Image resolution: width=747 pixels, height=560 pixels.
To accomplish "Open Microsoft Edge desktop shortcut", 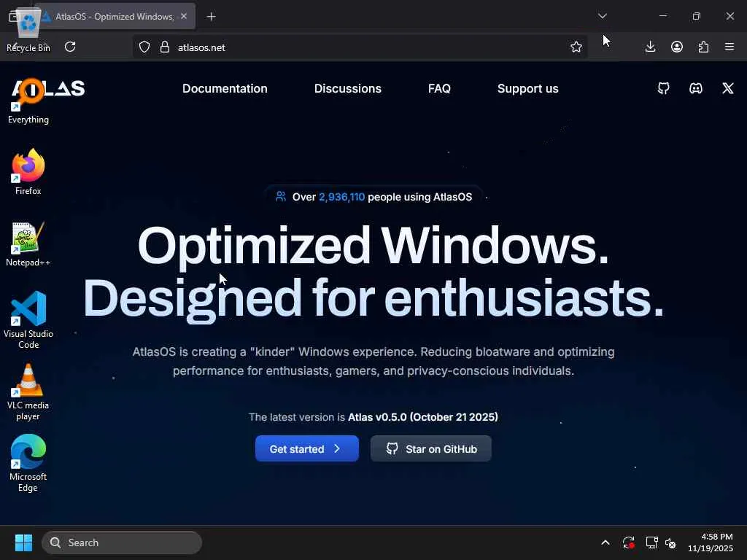I will (x=28, y=463).
